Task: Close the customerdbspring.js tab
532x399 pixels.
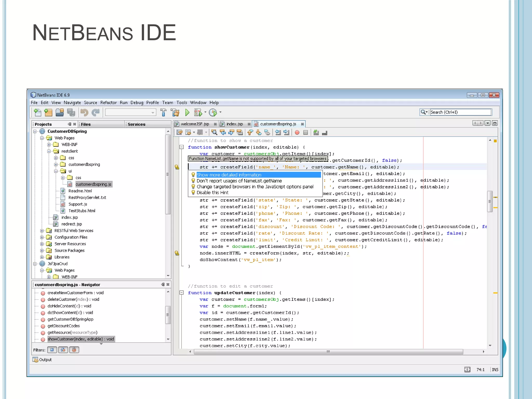Action: [302, 124]
